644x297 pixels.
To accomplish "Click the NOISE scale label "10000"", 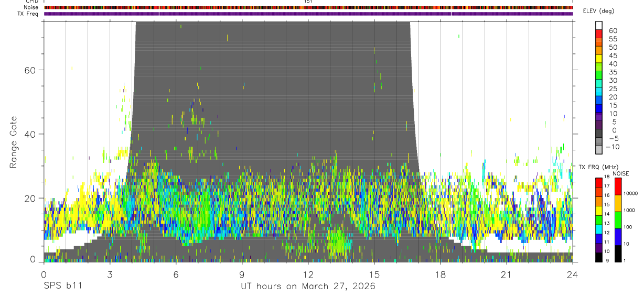I will coord(631,193).
